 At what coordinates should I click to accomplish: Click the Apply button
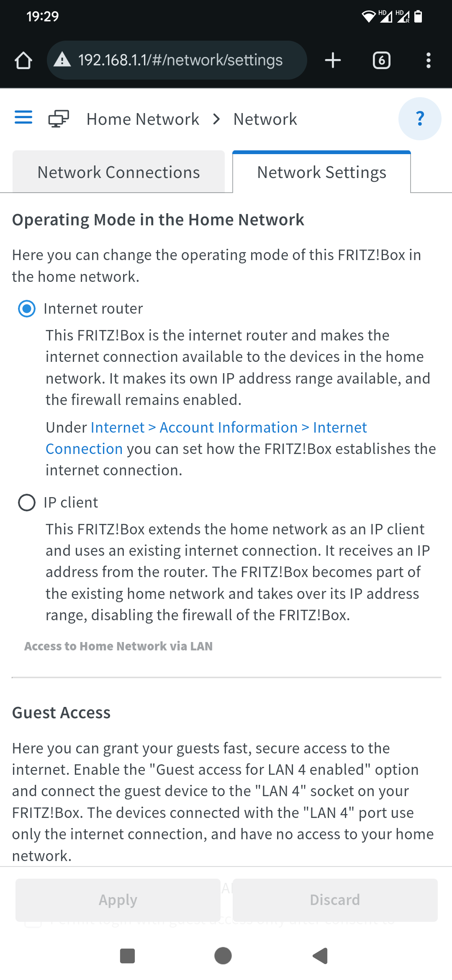tap(118, 900)
